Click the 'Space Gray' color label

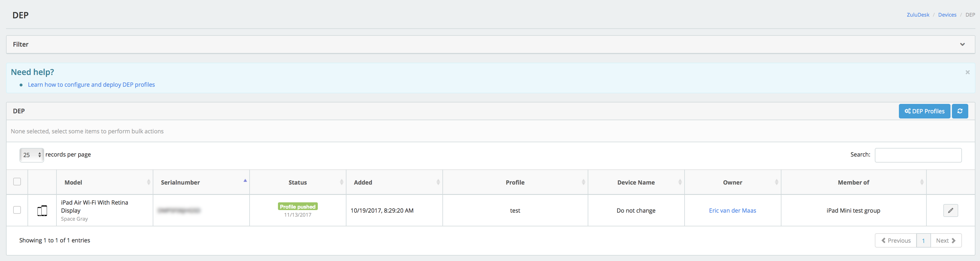[74, 219]
